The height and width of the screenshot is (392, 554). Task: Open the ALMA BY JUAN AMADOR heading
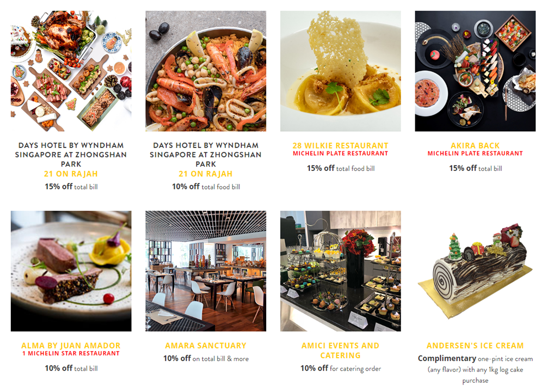[x=71, y=346]
